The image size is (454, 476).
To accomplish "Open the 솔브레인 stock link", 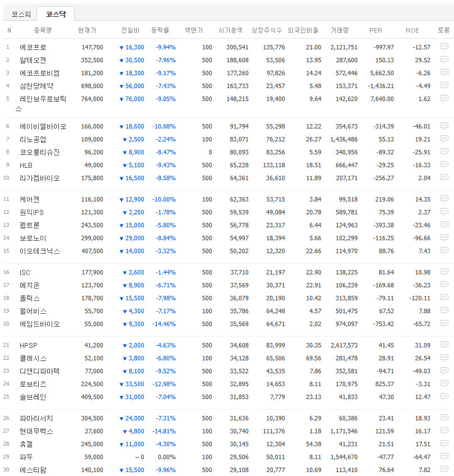I will click(33, 397).
